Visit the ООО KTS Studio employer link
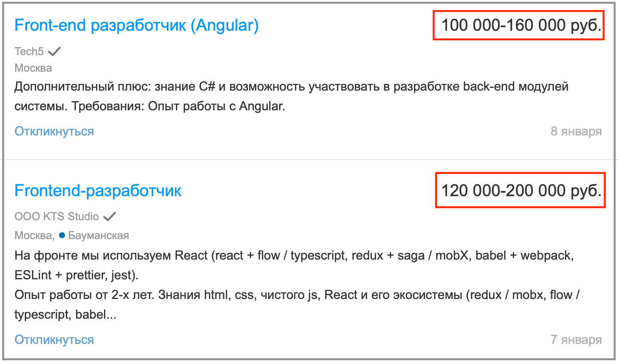Image resolution: width=619 pixels, height=364 pixels. 56,216
